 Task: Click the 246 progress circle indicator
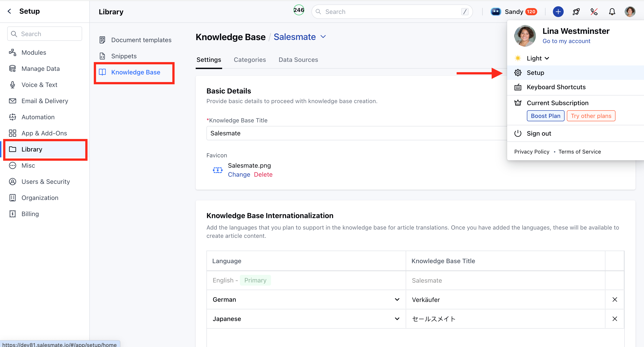pos(298,10)
